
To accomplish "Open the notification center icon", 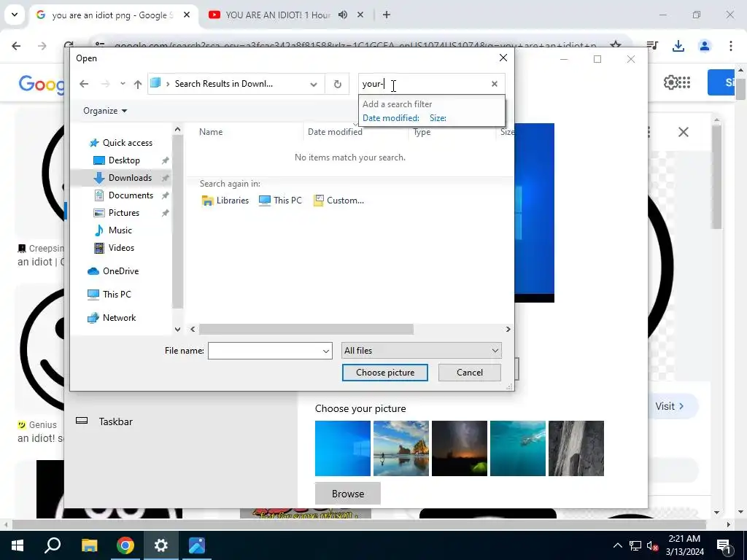I will click(724, 545).
